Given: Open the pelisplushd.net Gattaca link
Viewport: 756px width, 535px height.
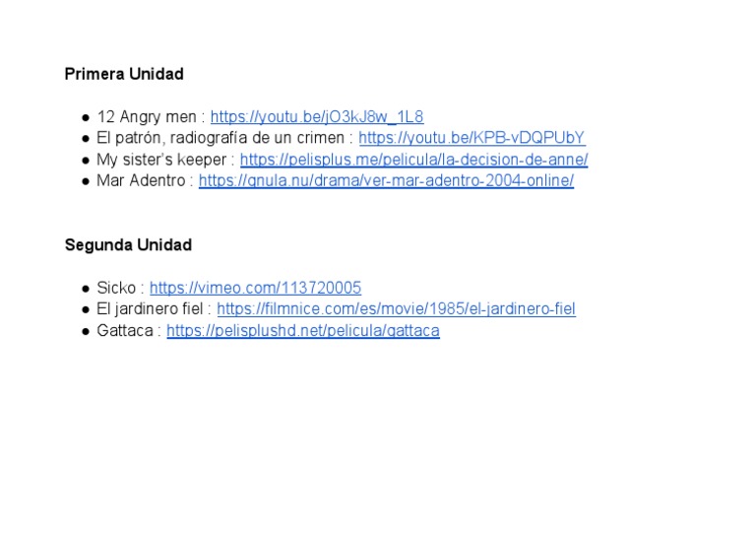Looking at the screenshot, I should tap(303, 331).
